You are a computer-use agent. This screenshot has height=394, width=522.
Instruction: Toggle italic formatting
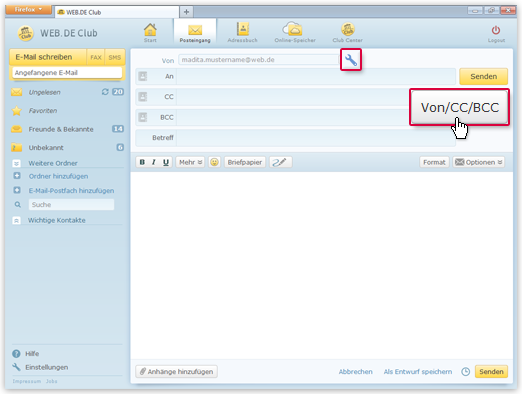154,162
